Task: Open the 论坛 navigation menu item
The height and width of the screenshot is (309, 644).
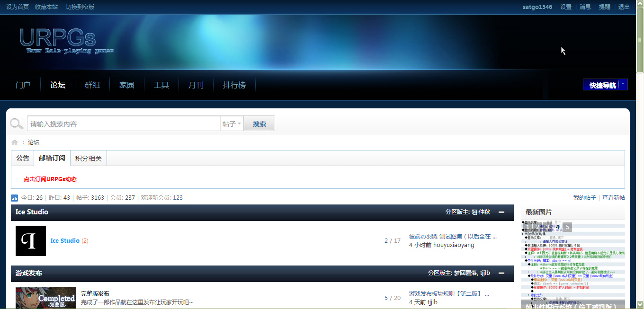Action: (x=58, y=85)
